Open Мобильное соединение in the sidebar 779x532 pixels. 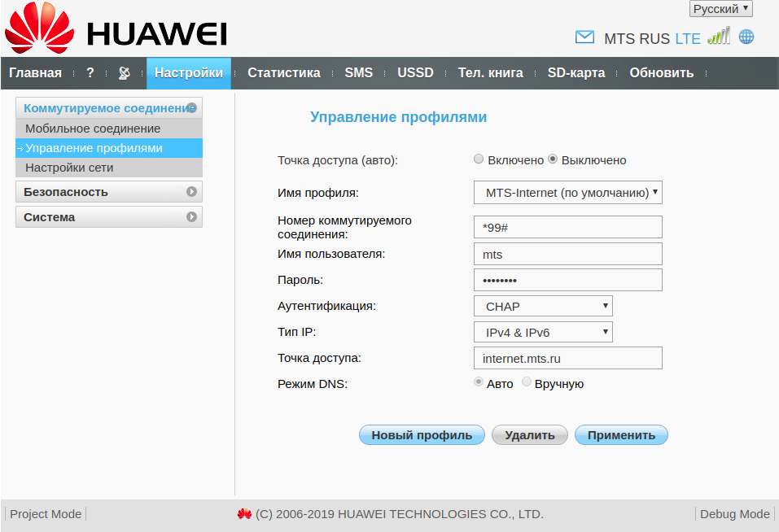click(109, 129)
